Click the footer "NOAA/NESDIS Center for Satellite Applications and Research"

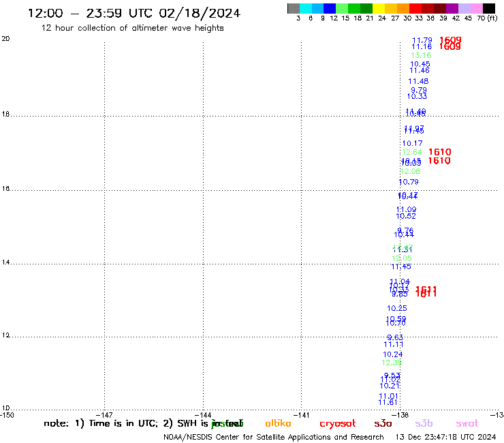pyautogui.click(x=274, y=438)
